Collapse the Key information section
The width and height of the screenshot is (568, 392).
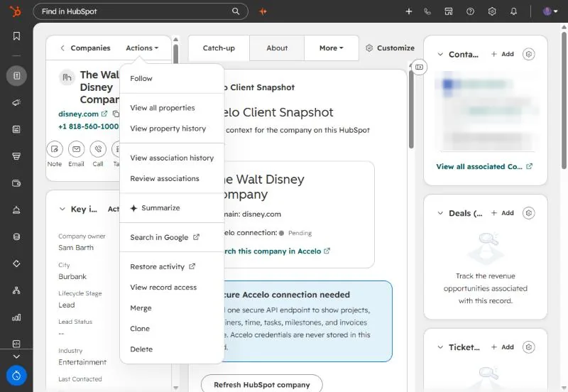[x=62, y=209]
